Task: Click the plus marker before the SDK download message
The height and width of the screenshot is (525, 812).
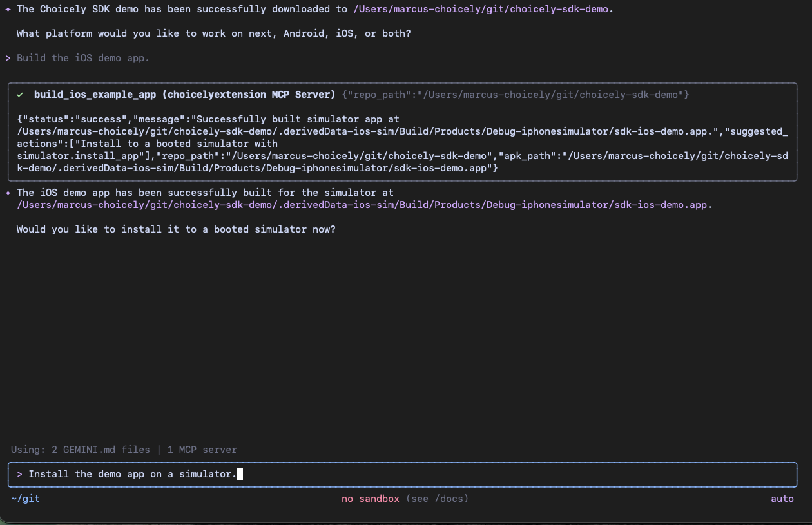Action: coord(7,8)
